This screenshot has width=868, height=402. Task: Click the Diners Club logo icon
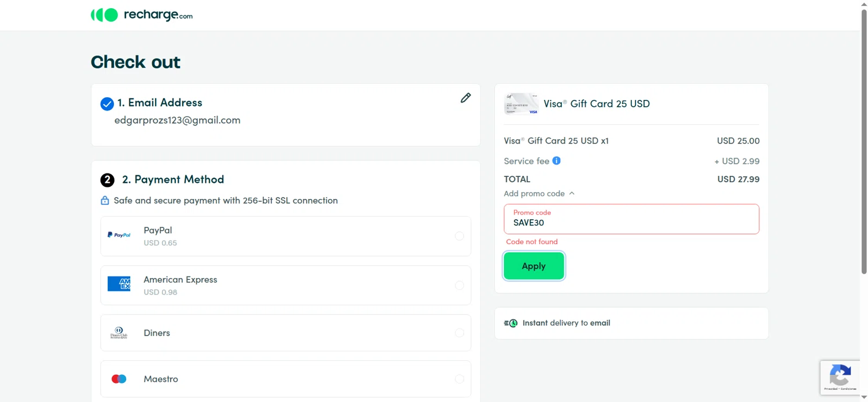pos(119,333)
